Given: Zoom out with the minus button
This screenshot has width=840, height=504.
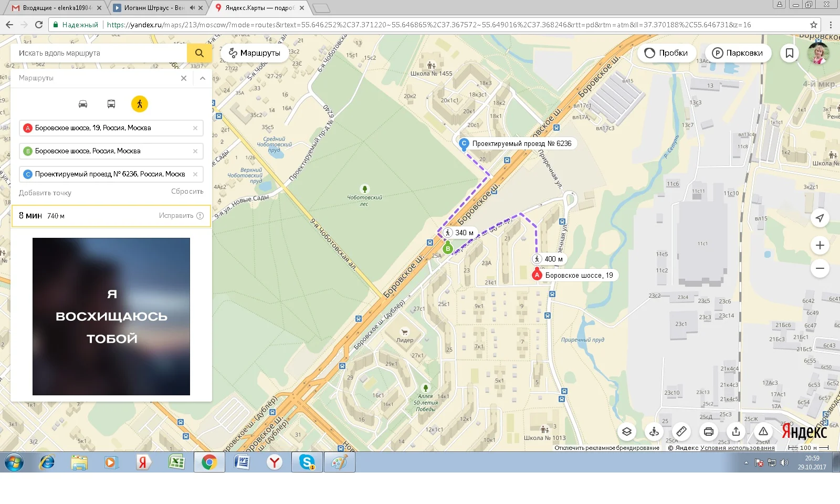Looking at the screenshot, I should click(820, 268).
